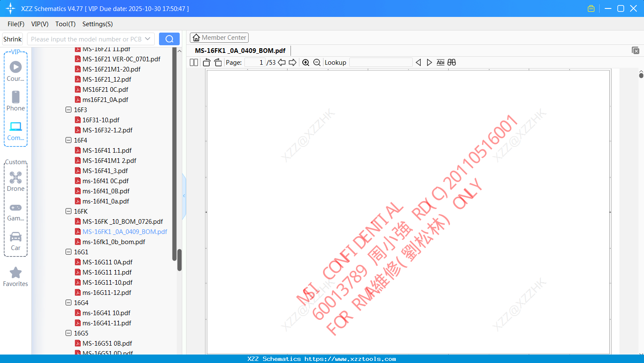Open ms-16f41_0B.pdf
644x363 pixels.
tap(106, 191)
